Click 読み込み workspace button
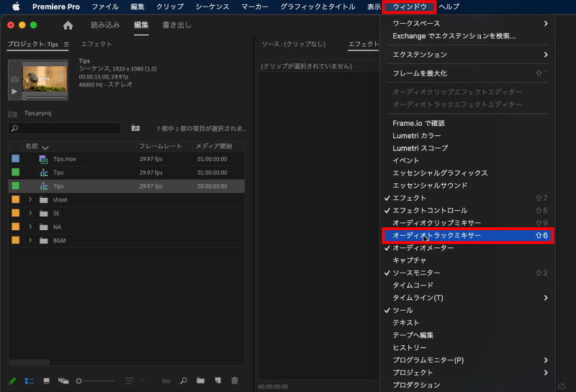576x392 pixels. 105,25
